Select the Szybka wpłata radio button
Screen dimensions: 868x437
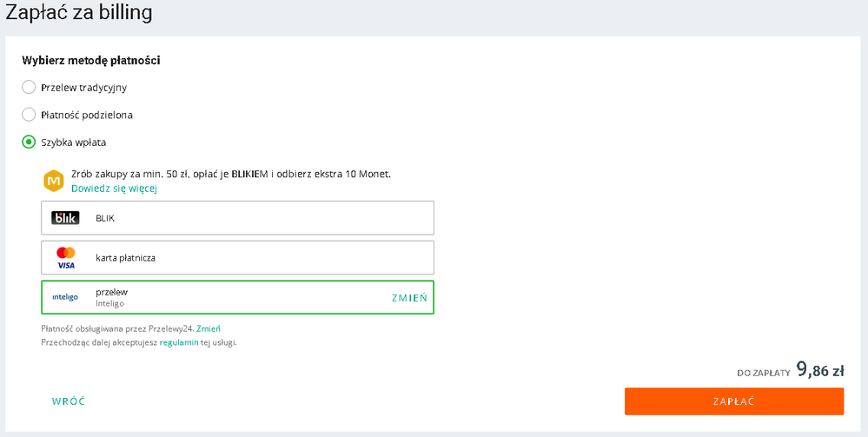pos(29,142)
